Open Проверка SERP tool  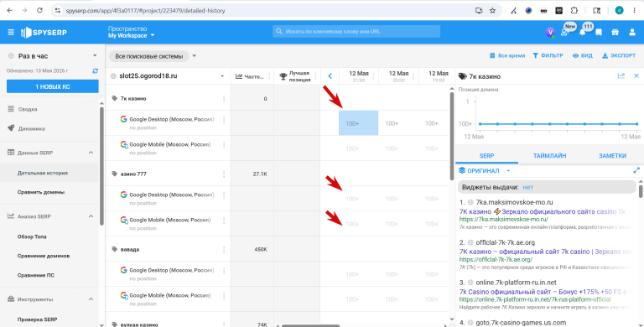tap(37, 319)
